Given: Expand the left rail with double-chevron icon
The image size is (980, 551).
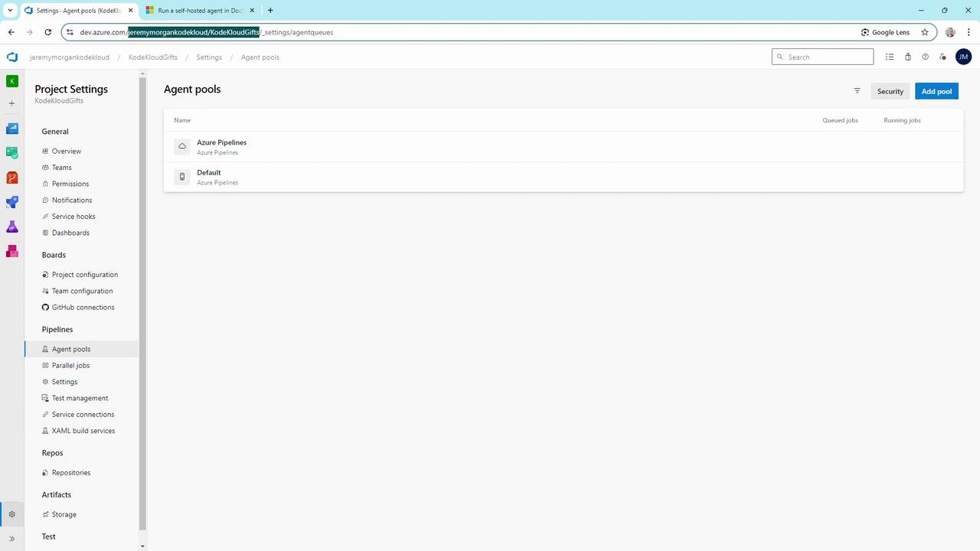Looking at the screenshot, I should coord(11,539).
